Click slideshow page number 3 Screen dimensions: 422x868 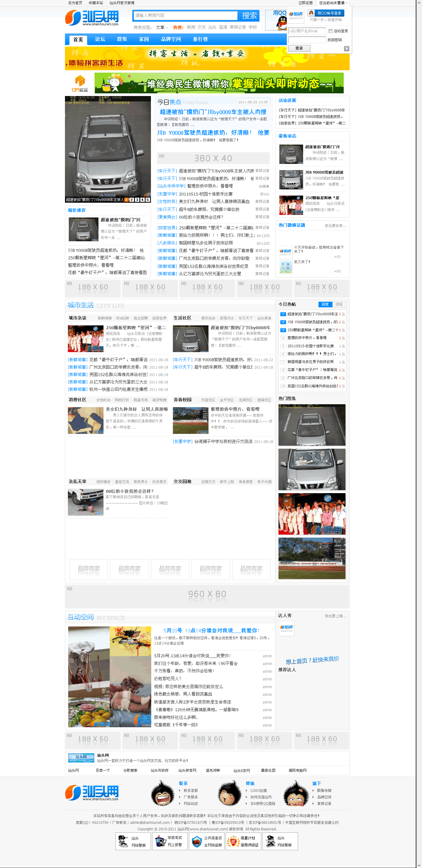click(x=137, y=200)
